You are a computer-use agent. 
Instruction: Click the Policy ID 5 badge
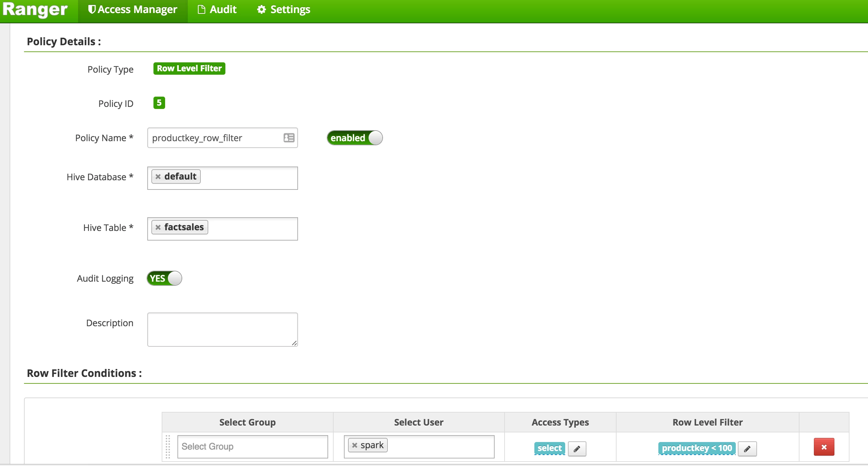pyautogui.click(x=159, y=103)
